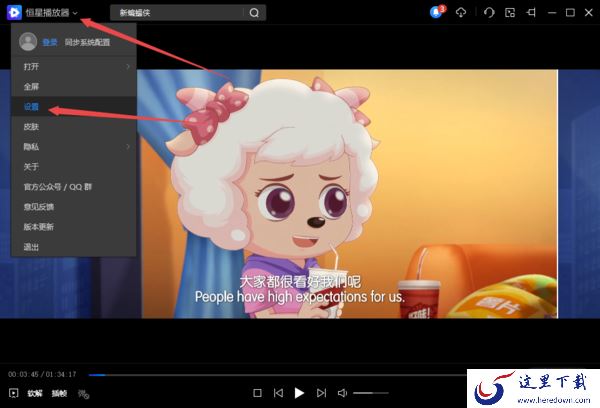
Task: Expand the 隐私 submenu chevron
Action: (128, 147)
